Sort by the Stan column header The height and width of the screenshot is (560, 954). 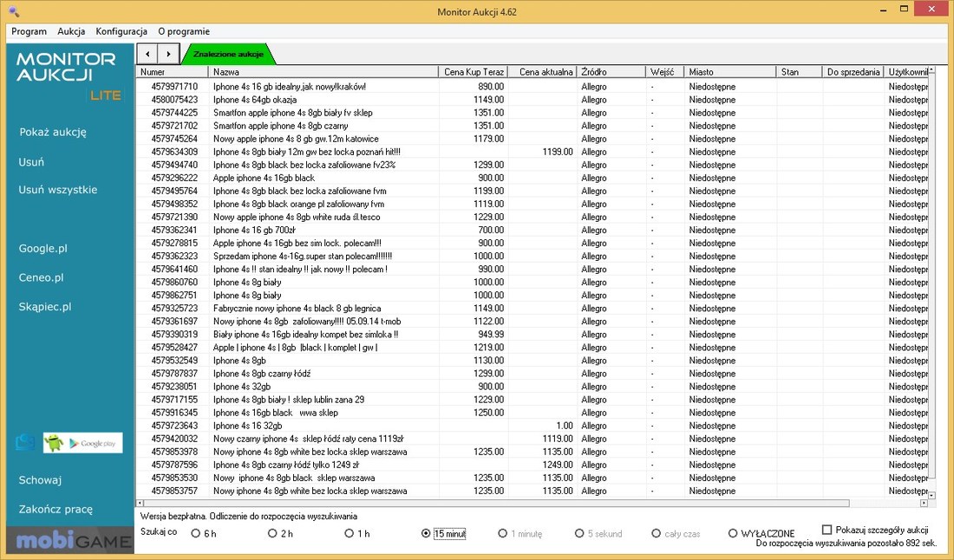pos(799,72)
